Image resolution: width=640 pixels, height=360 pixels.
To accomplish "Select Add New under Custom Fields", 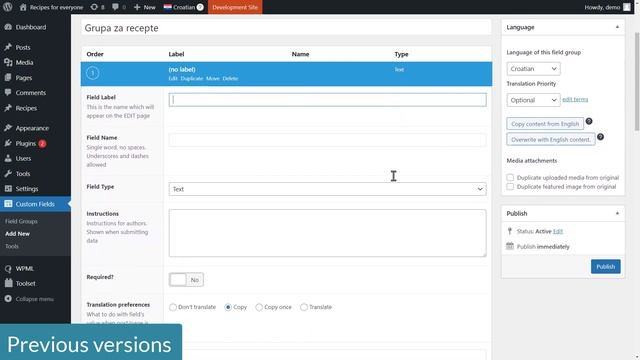I will [x=18, y=234].
